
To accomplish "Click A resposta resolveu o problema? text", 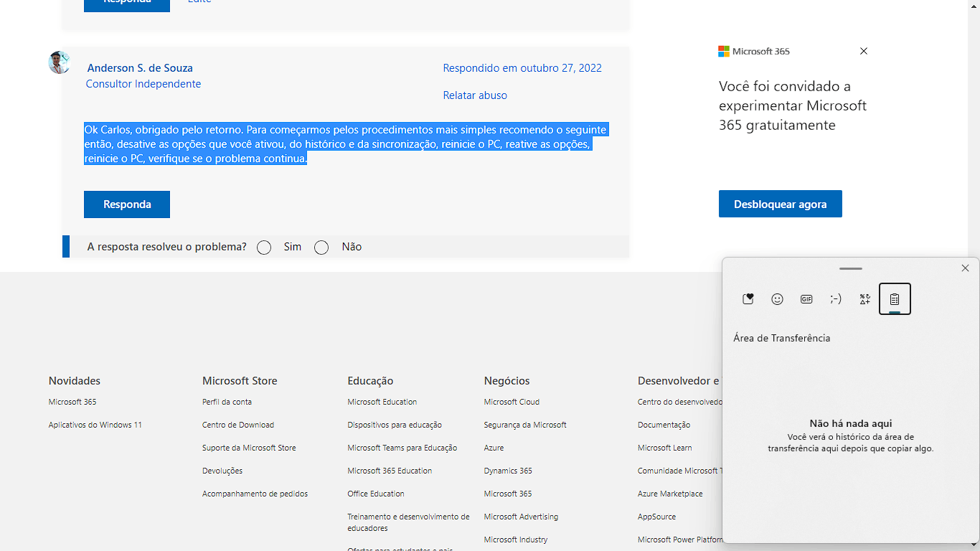I will tap(166, 247).
